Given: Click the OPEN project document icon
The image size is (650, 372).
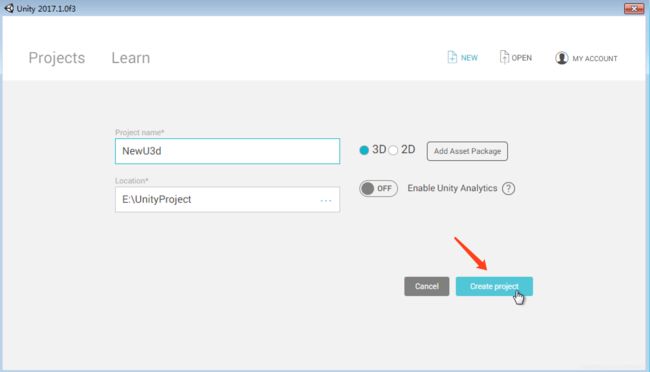Looking at the screenshot, I should tap(504, 57).
